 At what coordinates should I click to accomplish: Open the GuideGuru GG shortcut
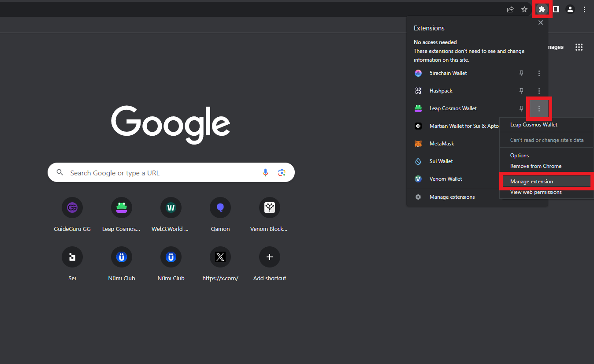[72, 208]
